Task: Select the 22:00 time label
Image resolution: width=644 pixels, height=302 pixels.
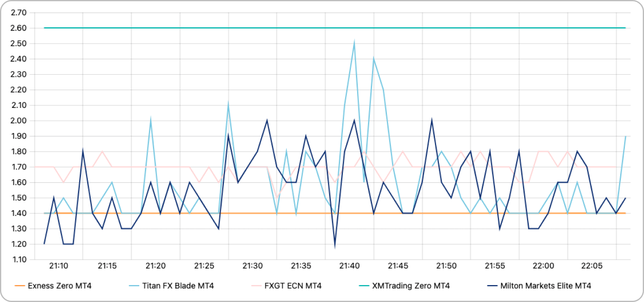Action: (543, 266)
